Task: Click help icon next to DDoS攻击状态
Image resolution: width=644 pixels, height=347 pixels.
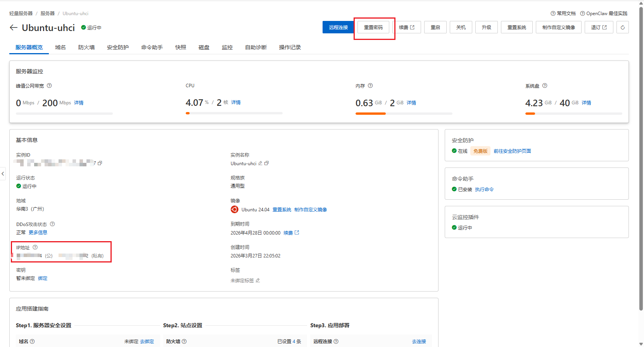Action: pyautogui.click(x=52, y=224)
